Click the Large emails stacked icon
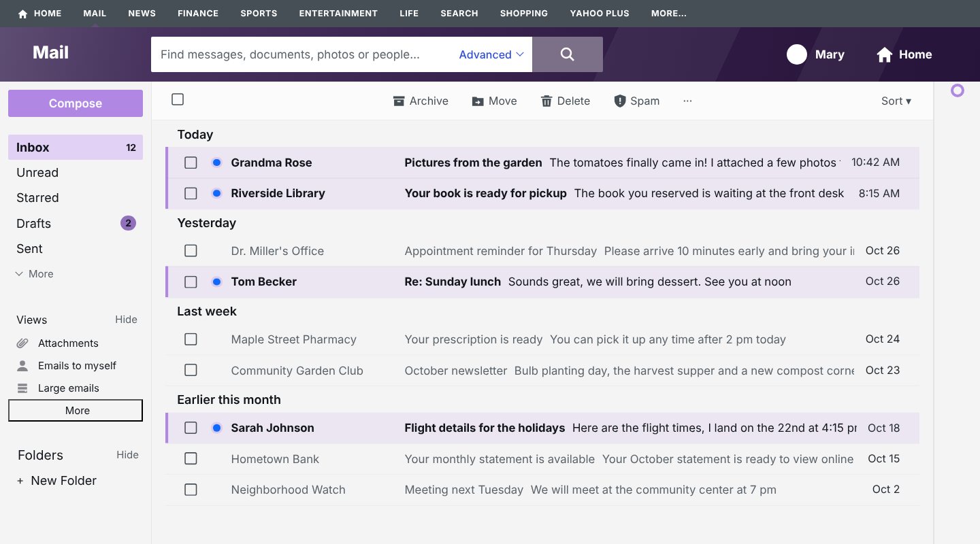 [x=22, y=388]
